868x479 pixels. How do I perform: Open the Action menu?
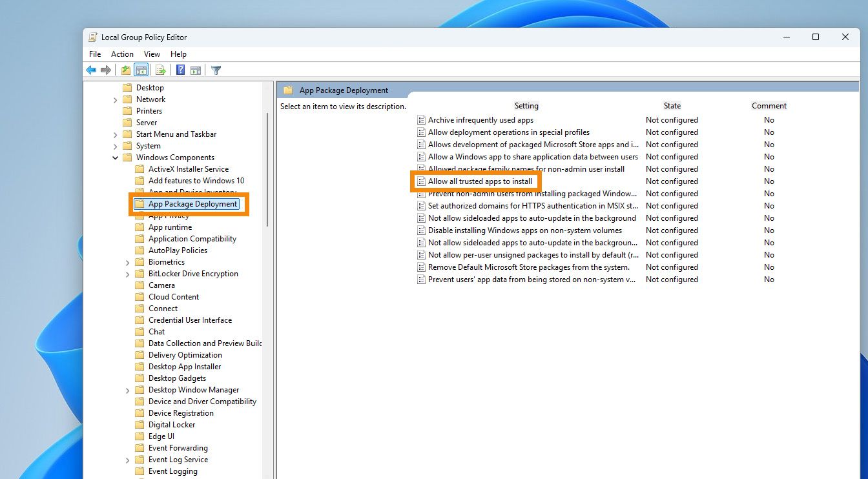click(122, 54)
